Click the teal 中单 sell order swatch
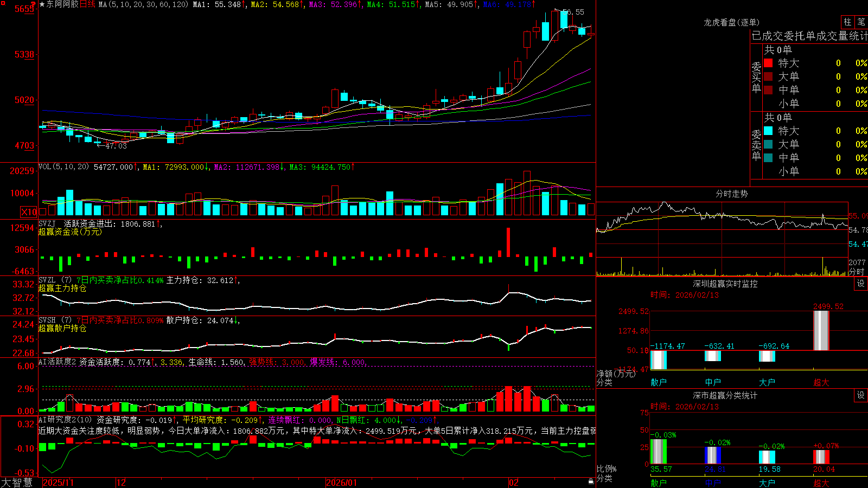The width and height of the screenshot is (868, 488). [x=768, y=158]
